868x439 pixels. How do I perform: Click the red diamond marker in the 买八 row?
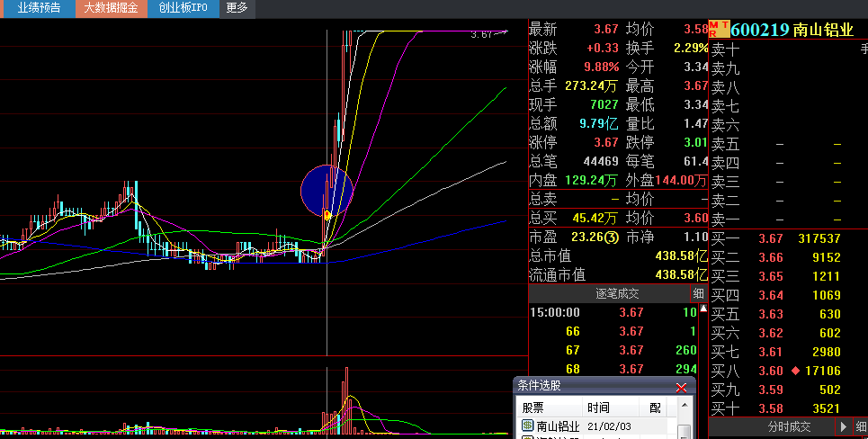[795, 371]
